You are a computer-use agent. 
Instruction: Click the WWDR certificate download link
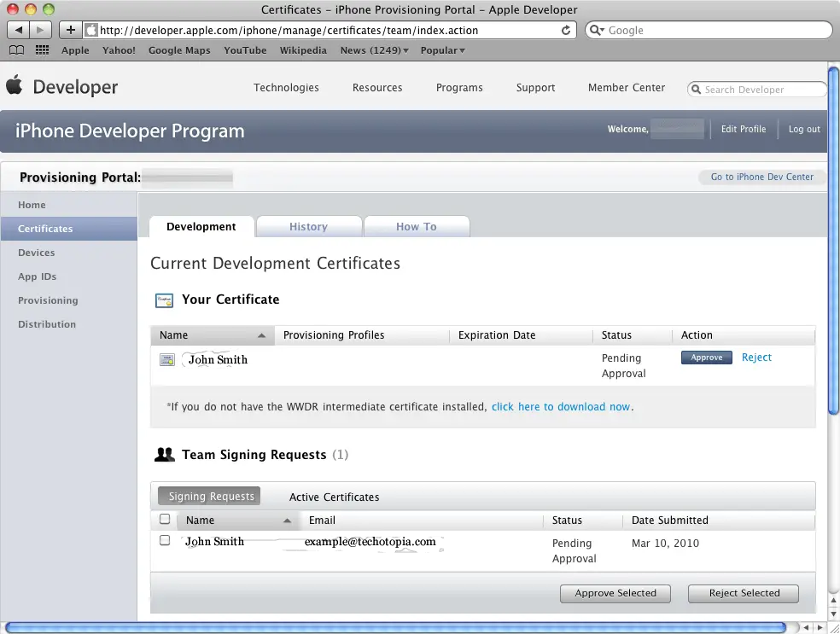(x=561, y=407)
